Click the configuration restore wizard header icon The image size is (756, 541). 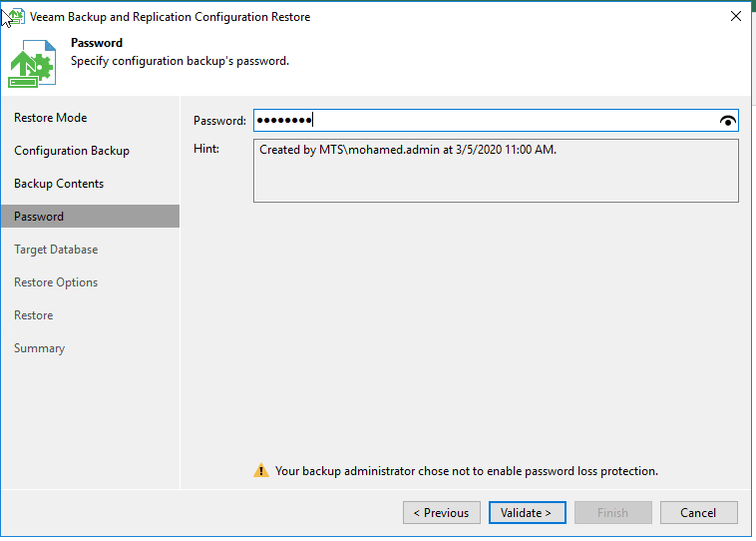(x=32, y=64)
